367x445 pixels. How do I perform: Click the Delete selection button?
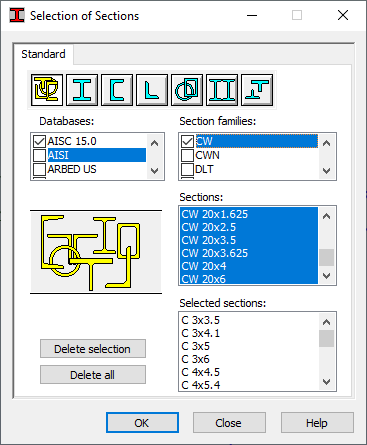pos(93,349)
